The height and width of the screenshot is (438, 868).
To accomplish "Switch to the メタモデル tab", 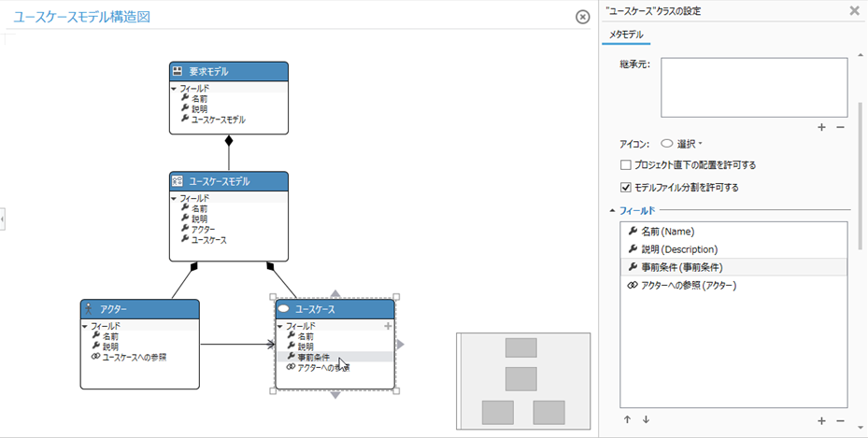I will coord(625,35).
